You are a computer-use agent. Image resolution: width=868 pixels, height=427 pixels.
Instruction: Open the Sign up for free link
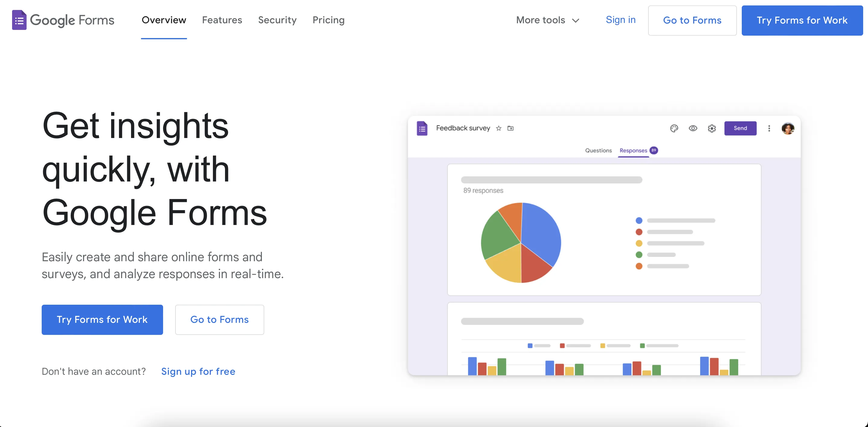[198, 371]
